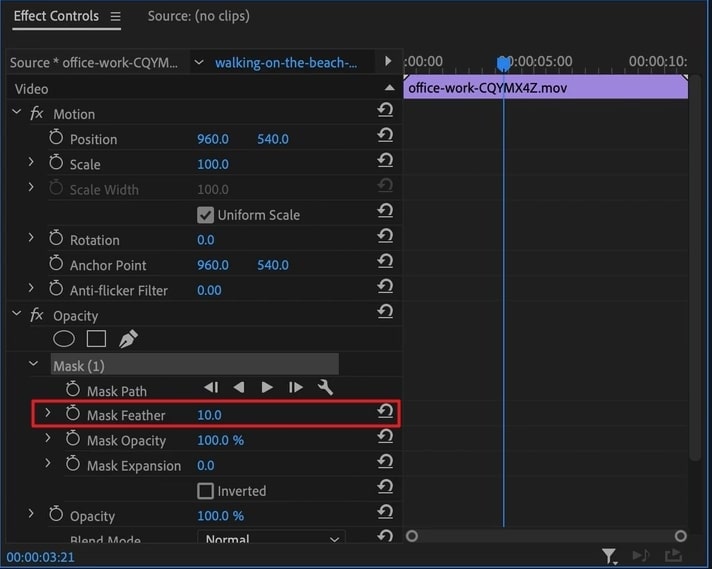The height and width of the screenshot is (569, 712).
Task: Create a 4-point polygon mask
Action: pyautogui.click(x=96, y=339)
